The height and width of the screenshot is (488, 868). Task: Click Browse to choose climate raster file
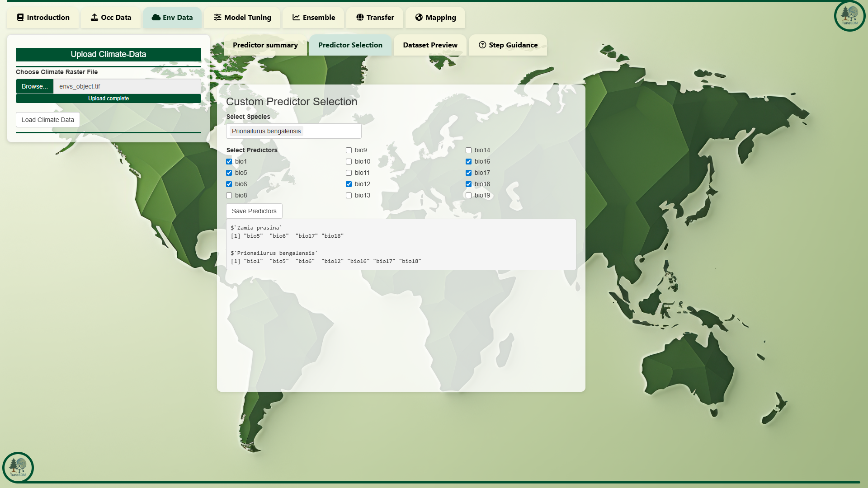34,86
